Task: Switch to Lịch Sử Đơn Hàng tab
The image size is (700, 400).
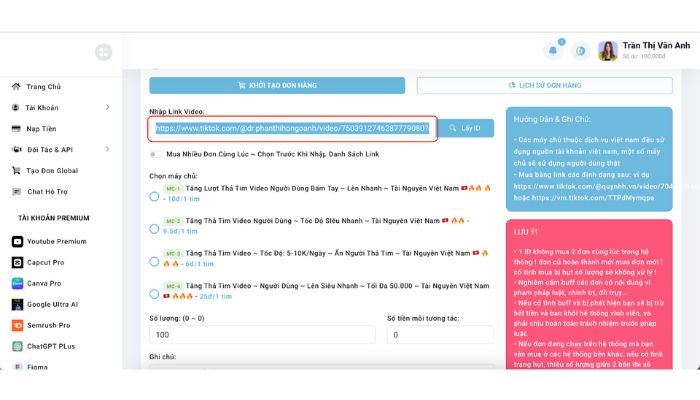Action: coord(545,85)
